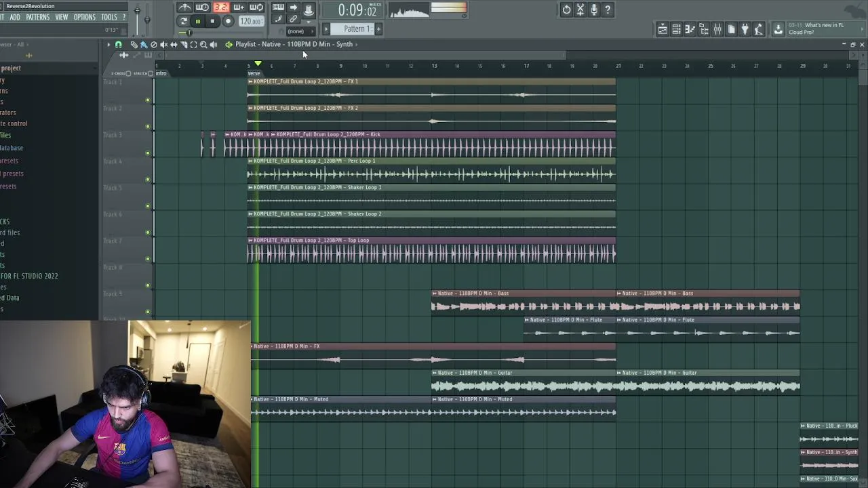Switch pattern/song mode button
Viewport: 868px width, 488px height.
183,22
